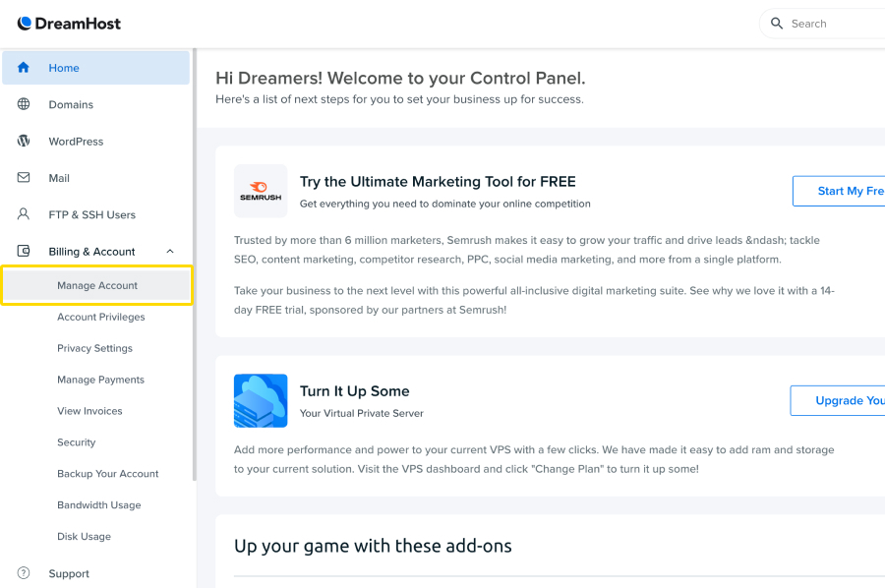885x588 pixels.
Task: Click inside the Search input field
Action: coord(836,24)
